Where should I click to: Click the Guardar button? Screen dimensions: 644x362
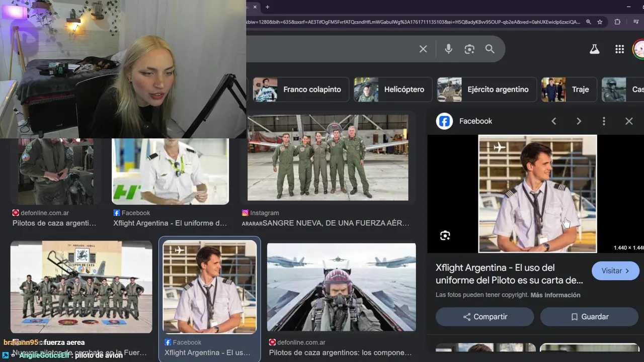click(589, 317)
